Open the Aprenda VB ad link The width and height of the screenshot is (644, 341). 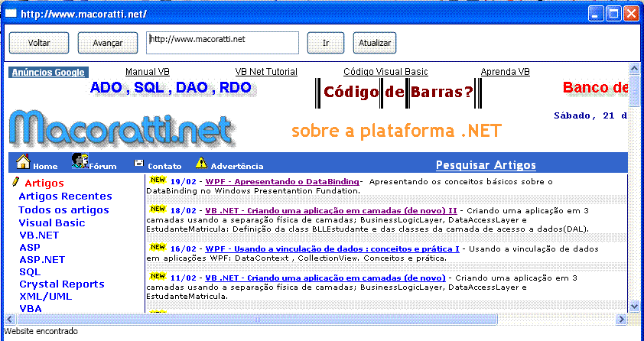coord(505,72)
